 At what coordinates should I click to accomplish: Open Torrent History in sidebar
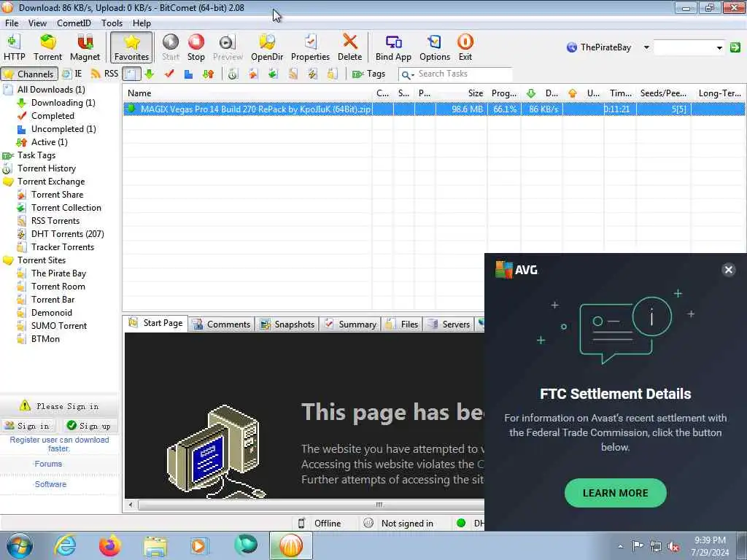coord(46,168)
